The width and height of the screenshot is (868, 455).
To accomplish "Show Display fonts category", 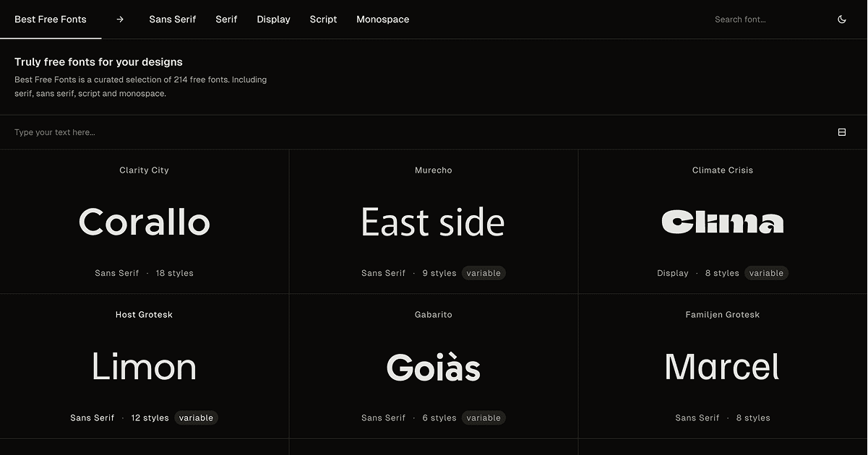I will (x=273, y=19).
